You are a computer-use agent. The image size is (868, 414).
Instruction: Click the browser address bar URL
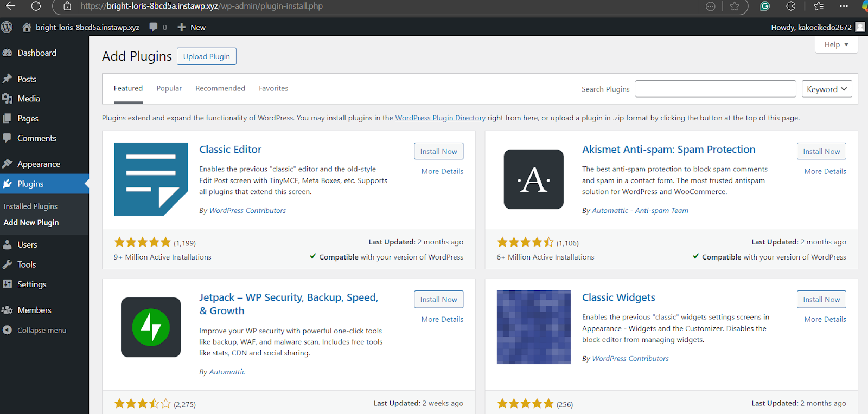(x=201, y=6)
